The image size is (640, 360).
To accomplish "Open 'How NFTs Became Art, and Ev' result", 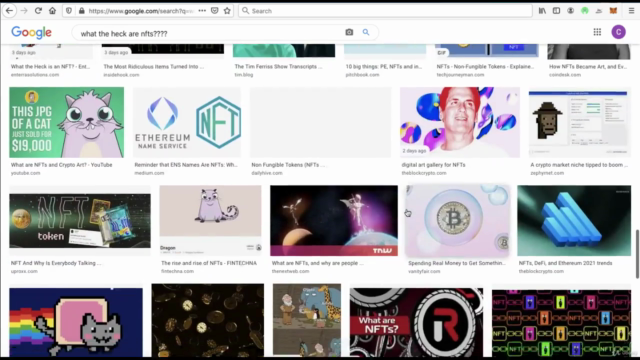I will coord(588,67).
